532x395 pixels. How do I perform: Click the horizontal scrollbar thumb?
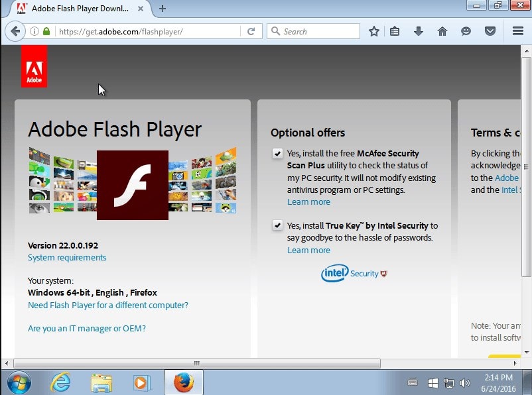(x=197, y=363)
